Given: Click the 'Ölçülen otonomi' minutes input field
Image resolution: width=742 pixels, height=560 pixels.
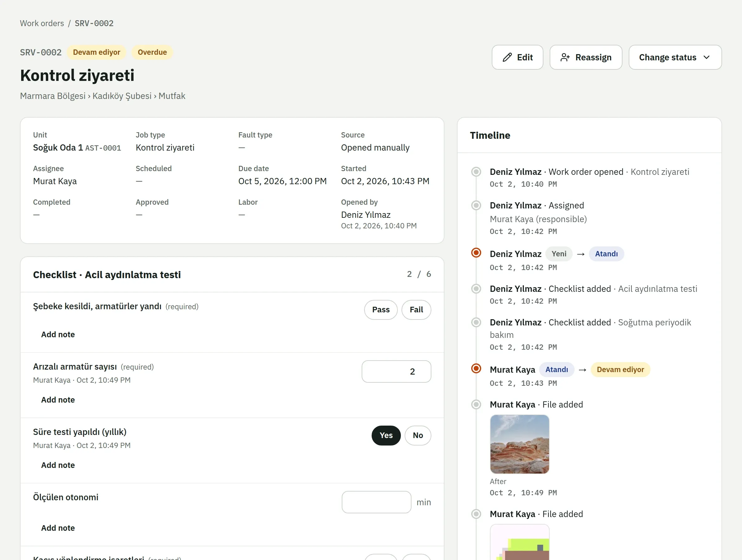Looking at the screenshot, I should pos(376,502).
